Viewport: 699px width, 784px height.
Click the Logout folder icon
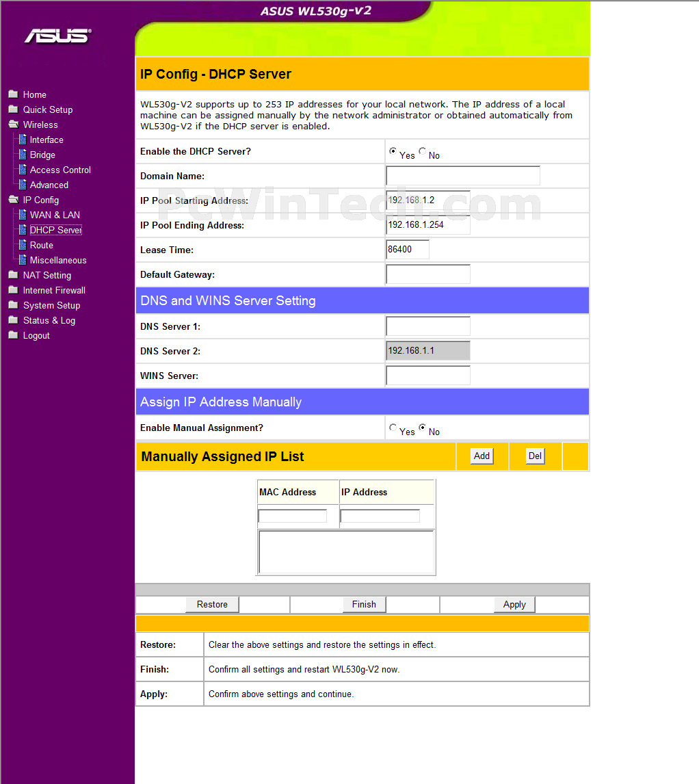pos(14,335)
